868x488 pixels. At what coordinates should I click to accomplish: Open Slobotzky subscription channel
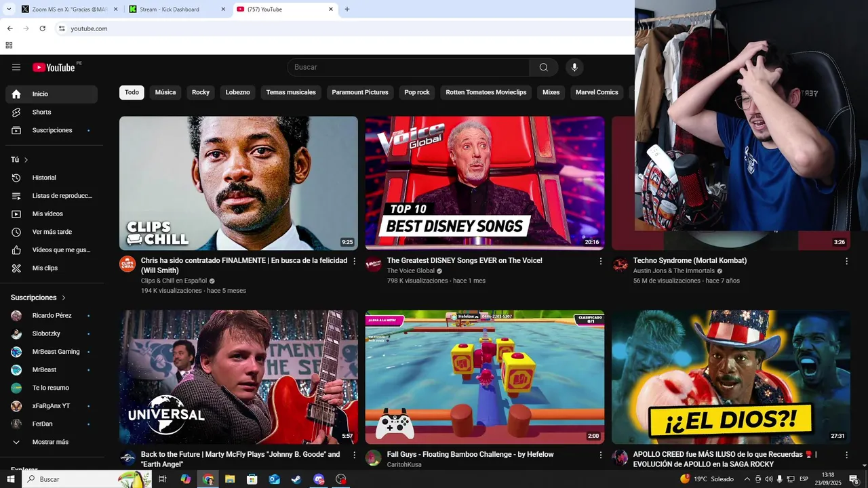click(x=52, y=333)
